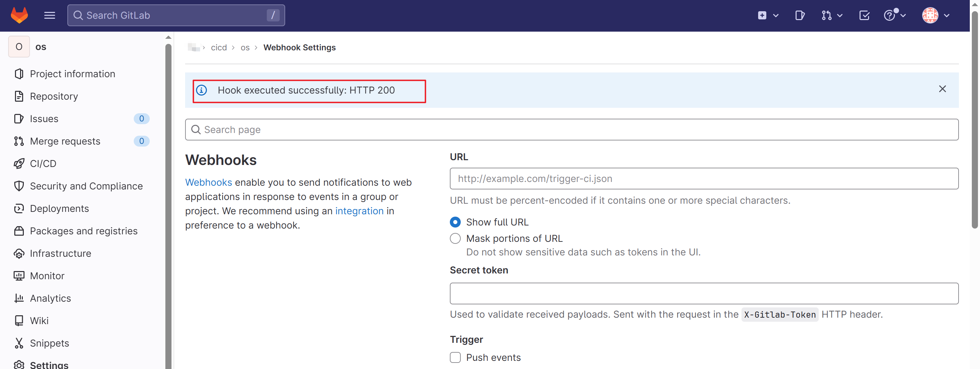This screenshot has width=980, height=369.
Task: Go to Analytics in the sidebar
Action: click(x=50, y=298)
